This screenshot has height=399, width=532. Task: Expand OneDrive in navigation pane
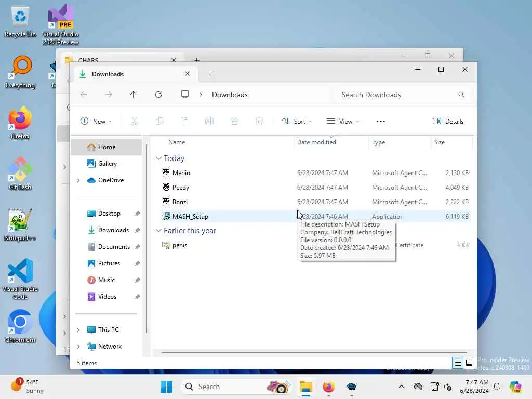click(x=78, y=180)
